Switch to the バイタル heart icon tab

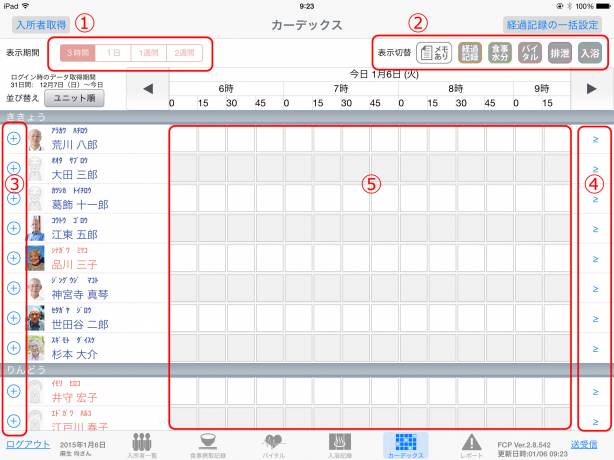click(276, 443)
